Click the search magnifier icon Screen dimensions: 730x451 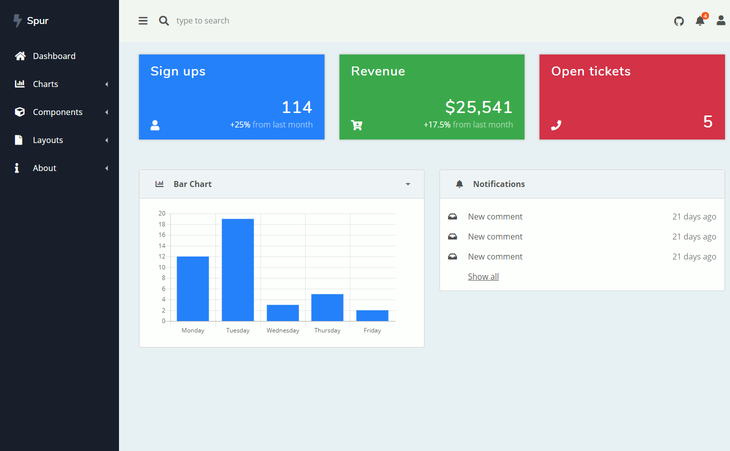[x=163, y=20]
